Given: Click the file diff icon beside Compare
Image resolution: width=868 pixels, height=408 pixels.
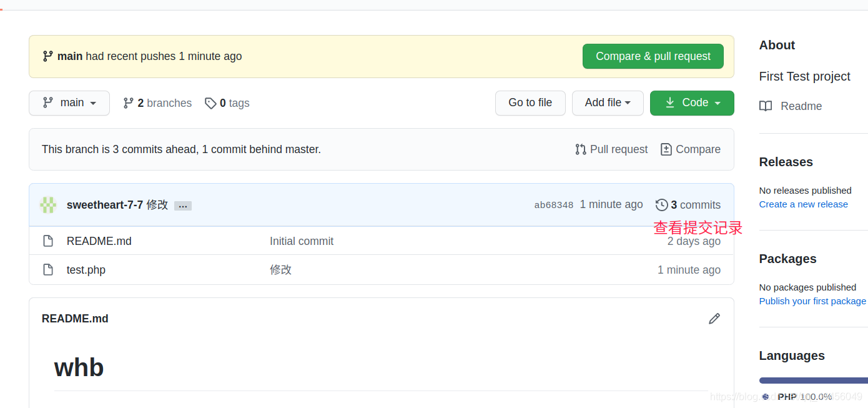Looking at the screenshot, I should point(666,149).
